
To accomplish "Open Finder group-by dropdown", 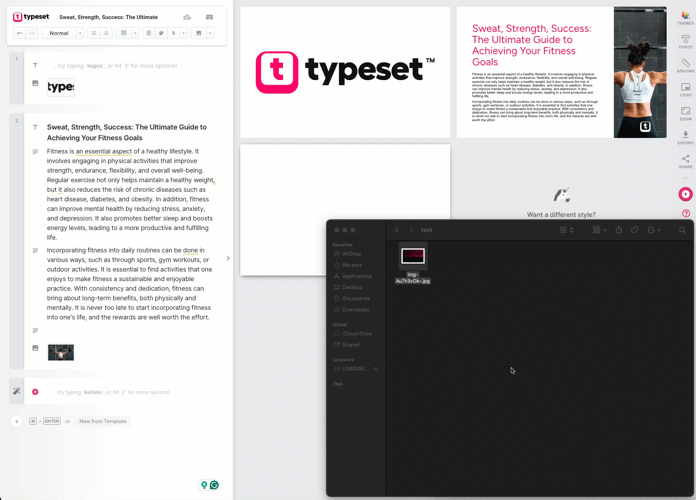I will point(599,230).
